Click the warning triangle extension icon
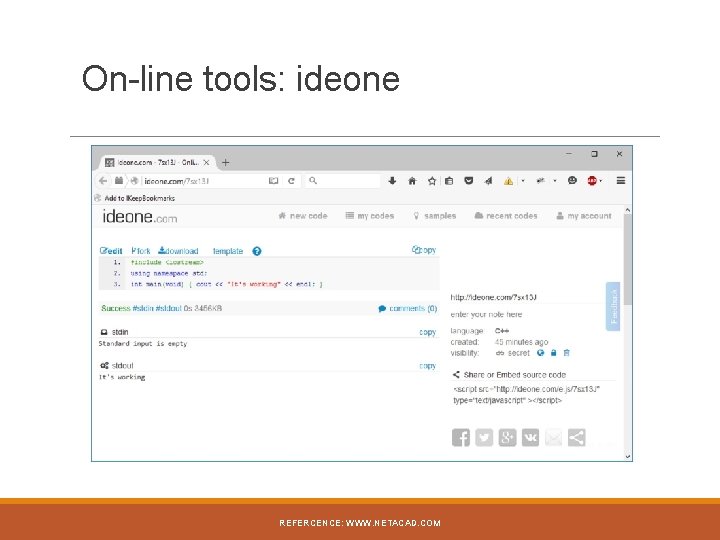Image resolution: width=720 pixels, height=540 pixels. 508,181
